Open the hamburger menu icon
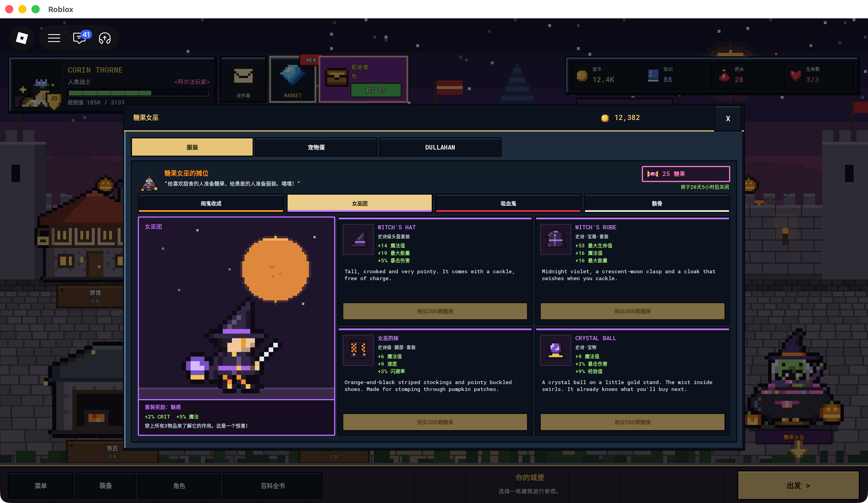868x503 pixels. (54, 38)
